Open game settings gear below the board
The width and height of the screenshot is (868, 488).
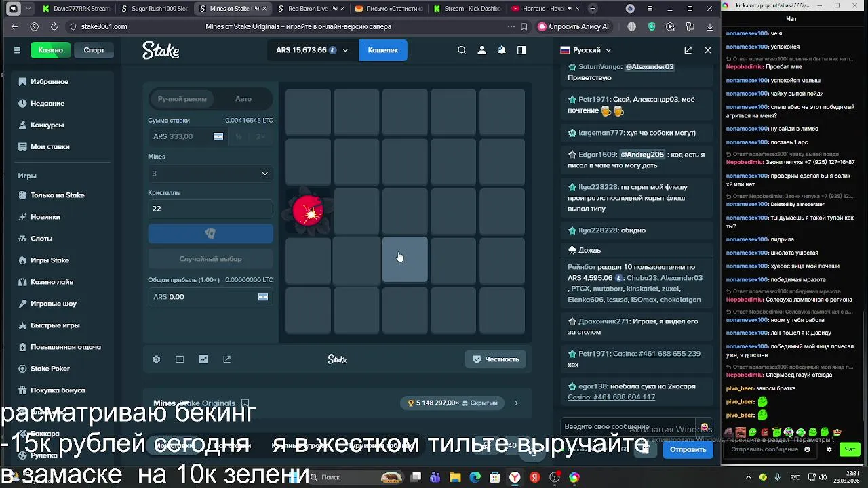157,359
